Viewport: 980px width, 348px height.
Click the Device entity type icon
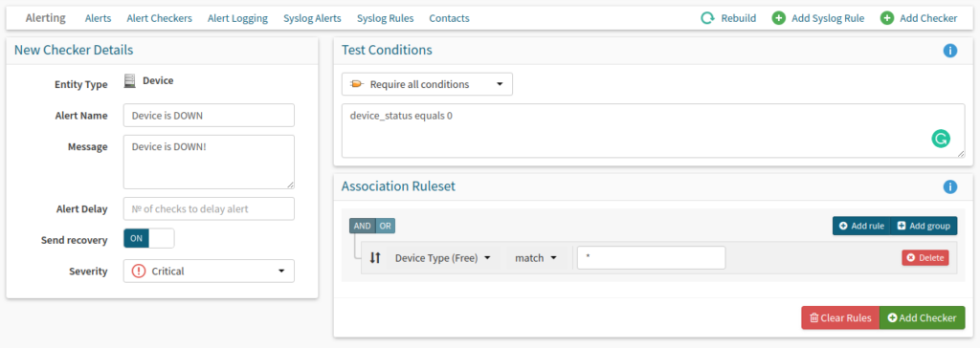click(x=129, y=80)
